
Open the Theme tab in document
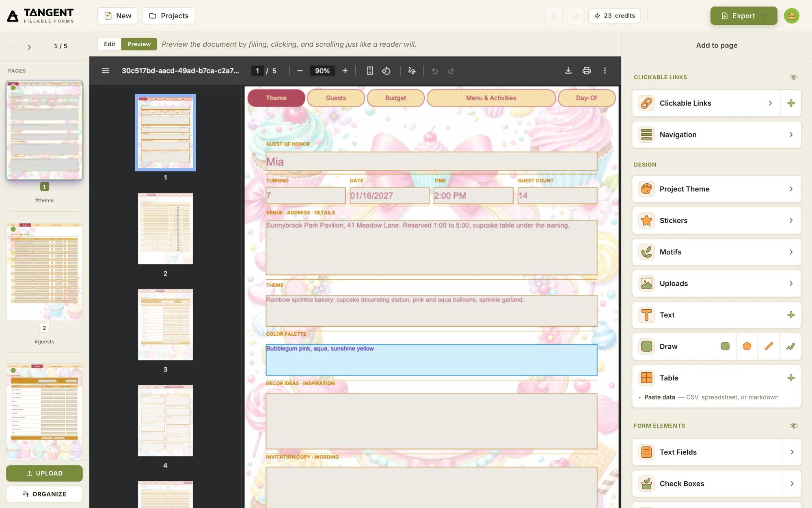(276, 98)
